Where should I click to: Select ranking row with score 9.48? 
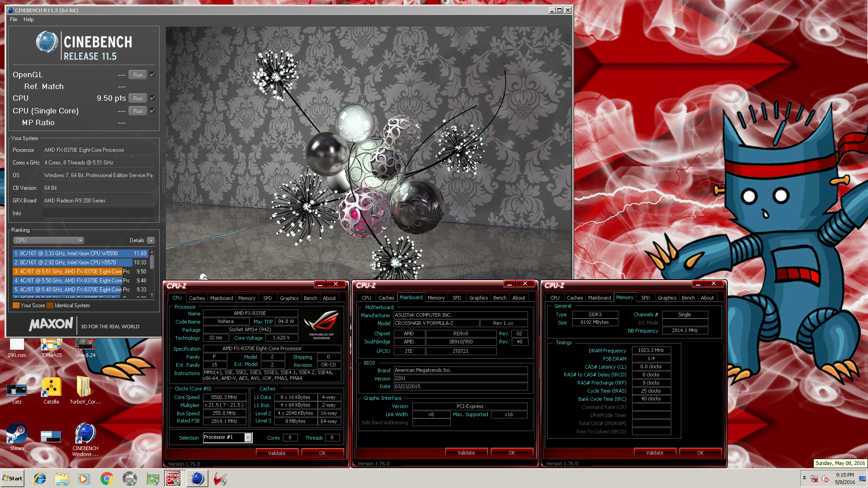point(80,281)
